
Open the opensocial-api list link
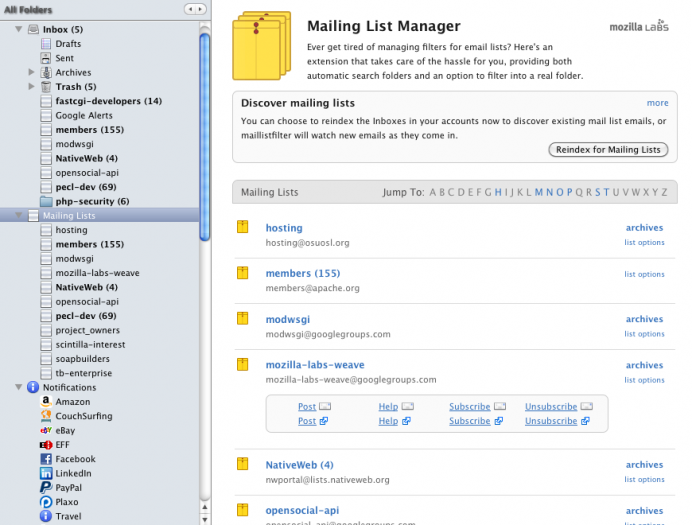click(302, 510)
